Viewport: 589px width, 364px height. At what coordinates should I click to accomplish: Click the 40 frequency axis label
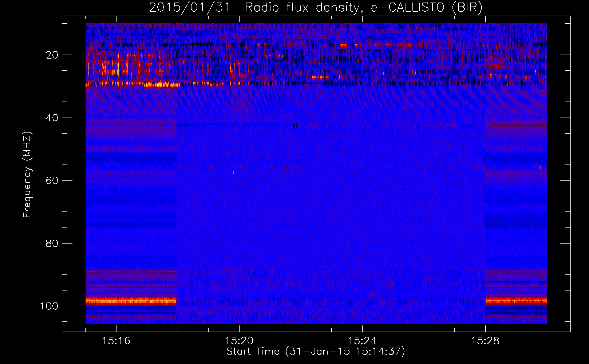[52, 118]
